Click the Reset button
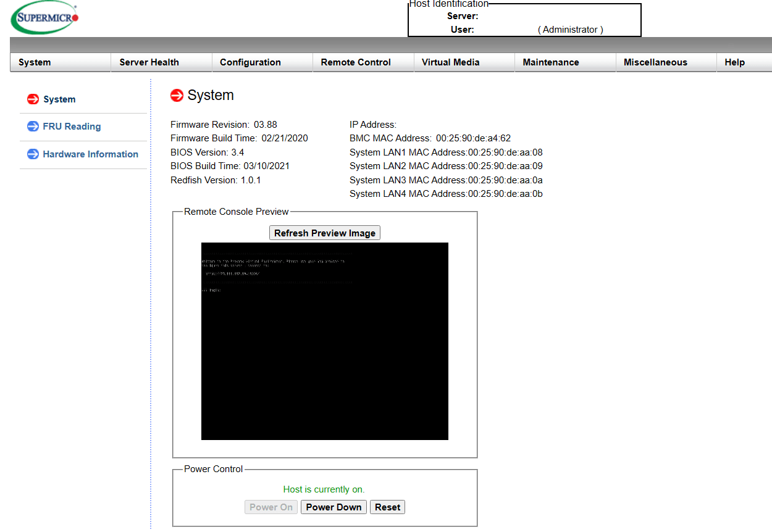This screenshot has width=772, height=532. (387, 507)
